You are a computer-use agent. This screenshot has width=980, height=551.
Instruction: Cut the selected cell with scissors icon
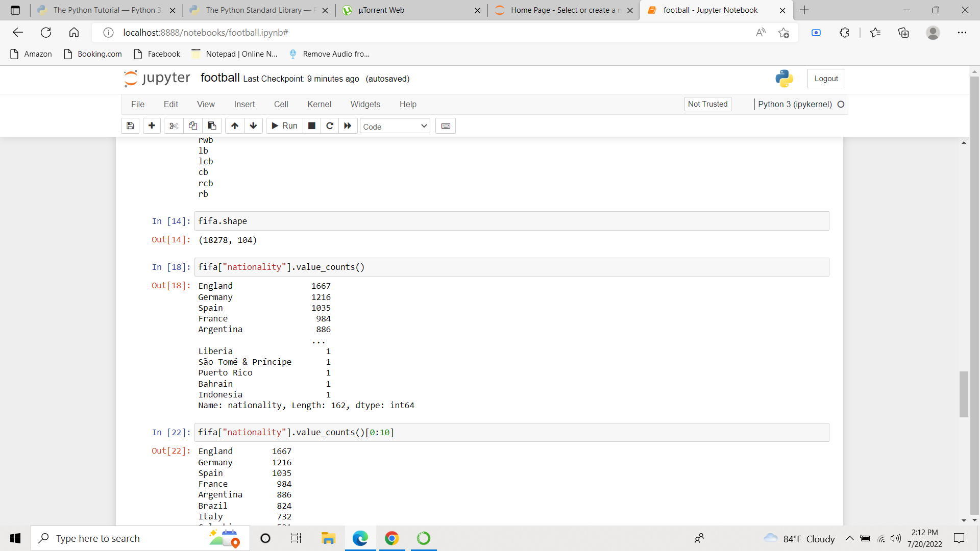(173, 126)
